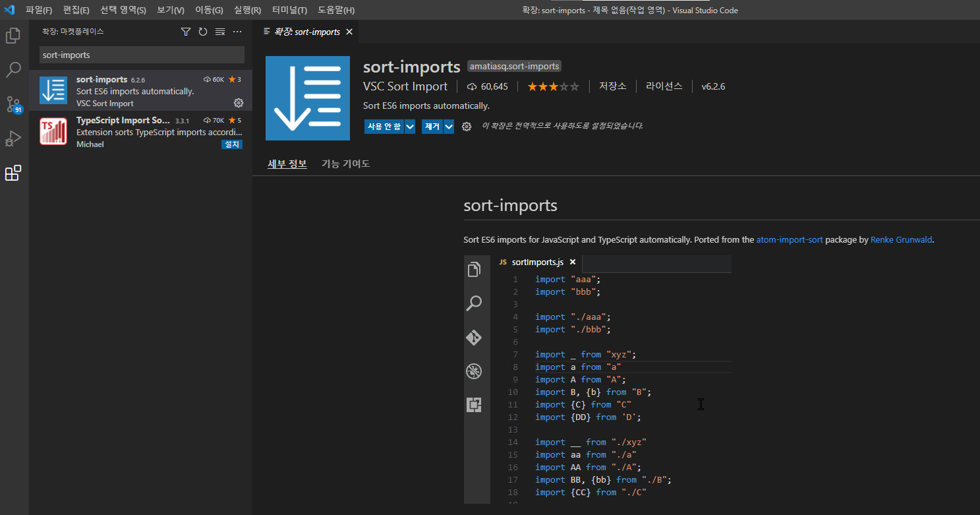Open the Run and Debug view
The width and height of the screenshot is (980, 515).
coord(13,138)
